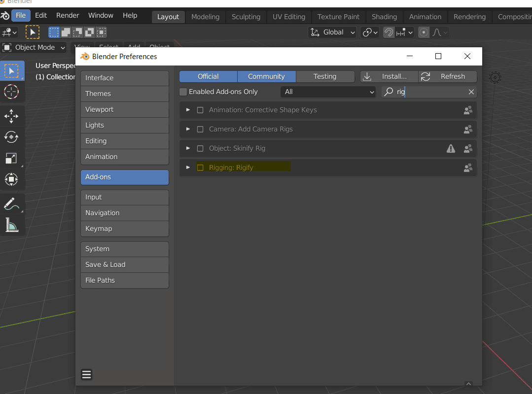Check Enabled Add-ons Only
Viewport: 532px width, 394px height.
183,92
